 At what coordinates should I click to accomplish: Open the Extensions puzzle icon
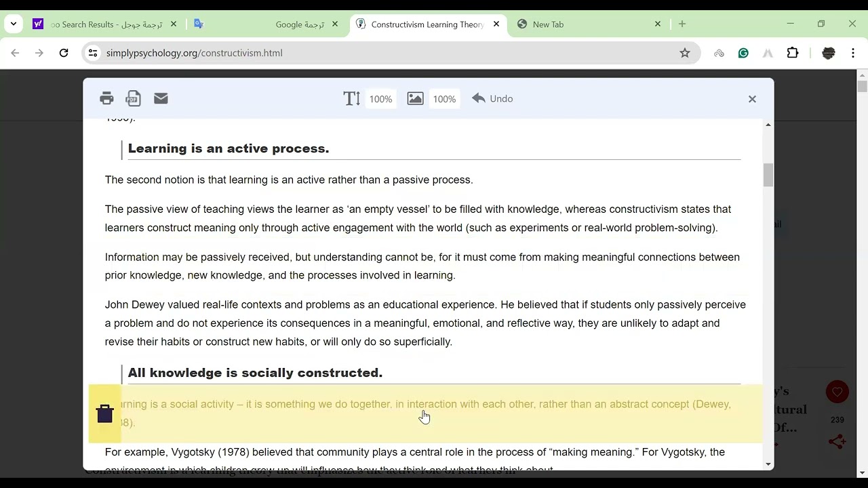point(793,53)
